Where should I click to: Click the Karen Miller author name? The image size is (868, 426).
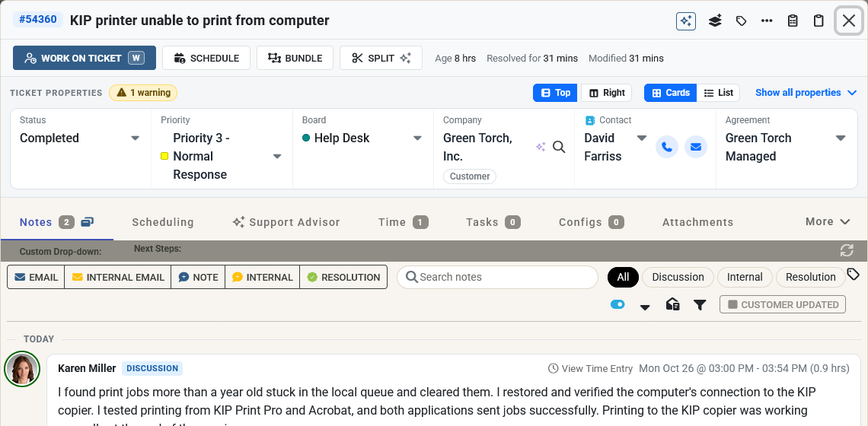click(87, 368)
